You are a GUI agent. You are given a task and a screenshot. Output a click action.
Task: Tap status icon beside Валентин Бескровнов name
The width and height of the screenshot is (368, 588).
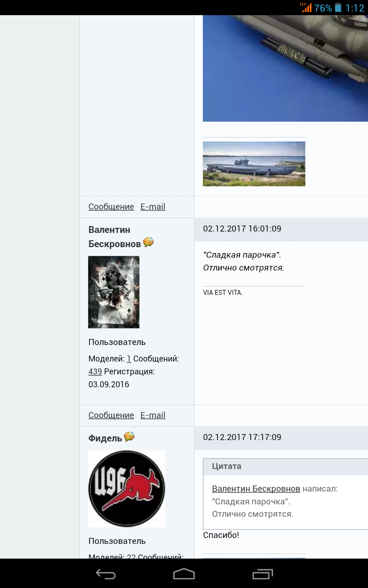[x=148, y=242]
